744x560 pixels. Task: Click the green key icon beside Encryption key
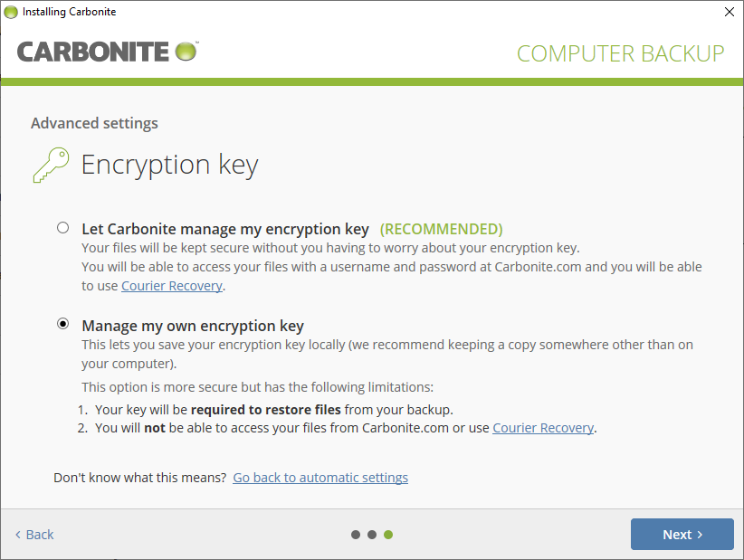coord(51,165)
